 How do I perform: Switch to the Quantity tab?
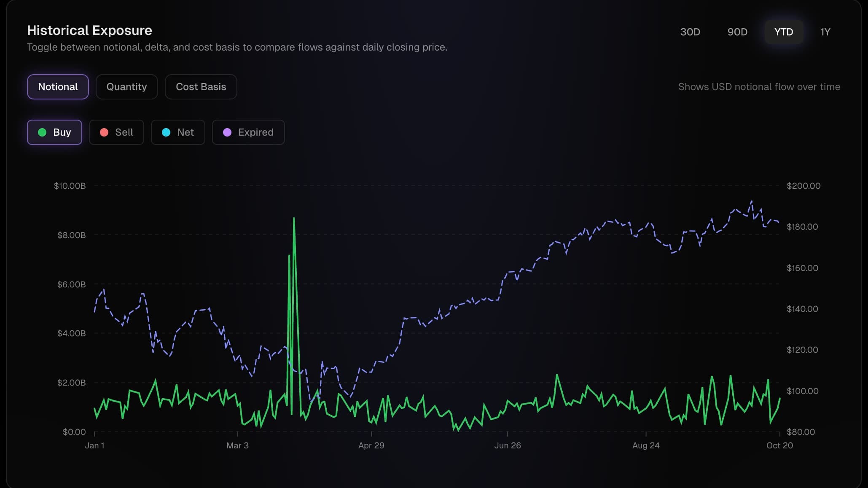click(x=126, y=87)
